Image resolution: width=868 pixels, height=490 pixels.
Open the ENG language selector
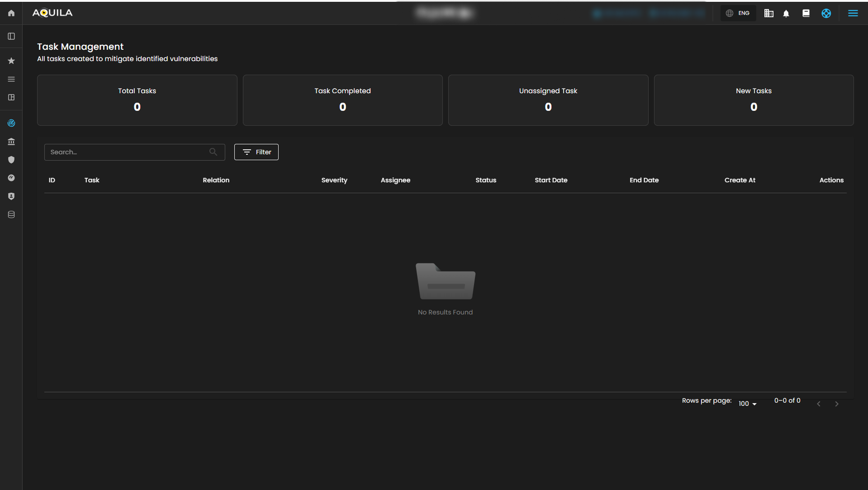[x=738, y=13]
